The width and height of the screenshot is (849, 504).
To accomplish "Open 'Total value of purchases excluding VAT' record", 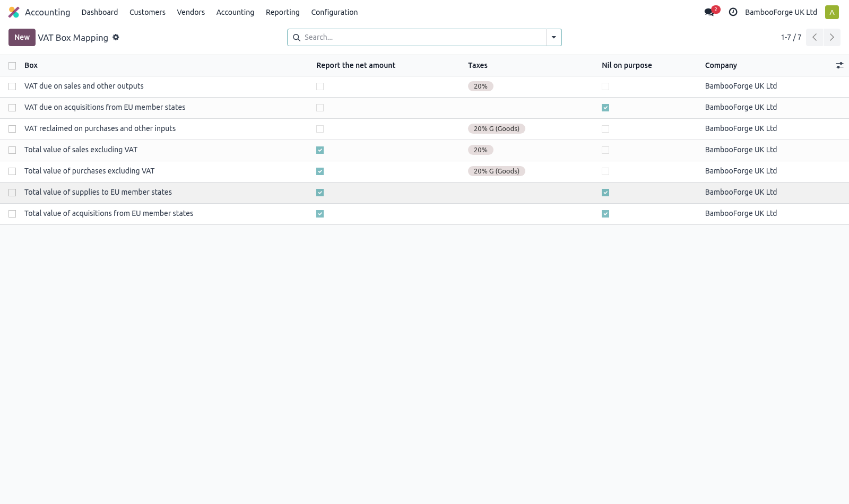I will [x=90, y=171].
